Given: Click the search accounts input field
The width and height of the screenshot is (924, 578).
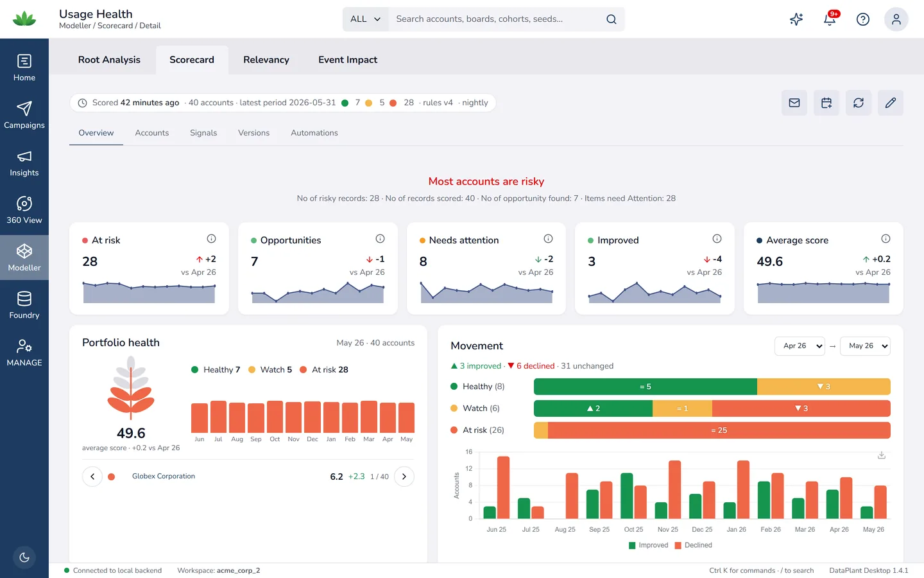Looking at the screenshot, I should click(497, 19).
